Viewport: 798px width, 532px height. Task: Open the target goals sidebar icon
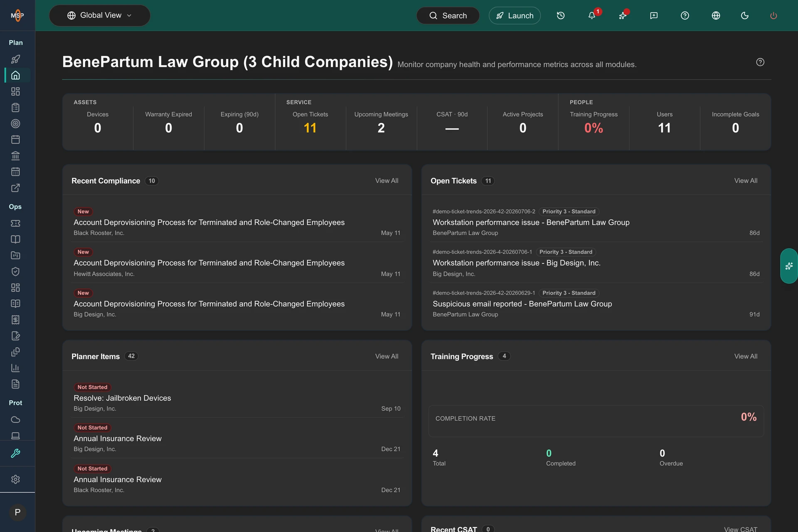pos(15,123)
